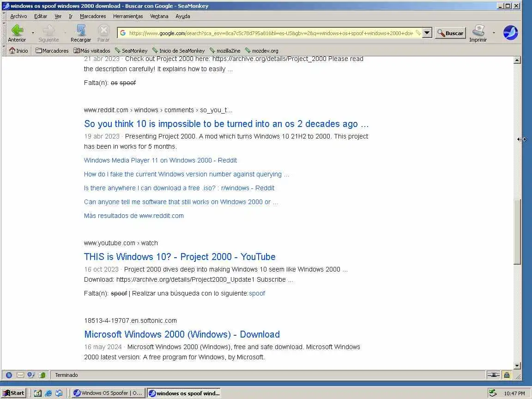This screenshot has height=399, width=532.
Task: Click Show Desktop quick launch icon
Action: pyautogui.click(x=38, y=393)
